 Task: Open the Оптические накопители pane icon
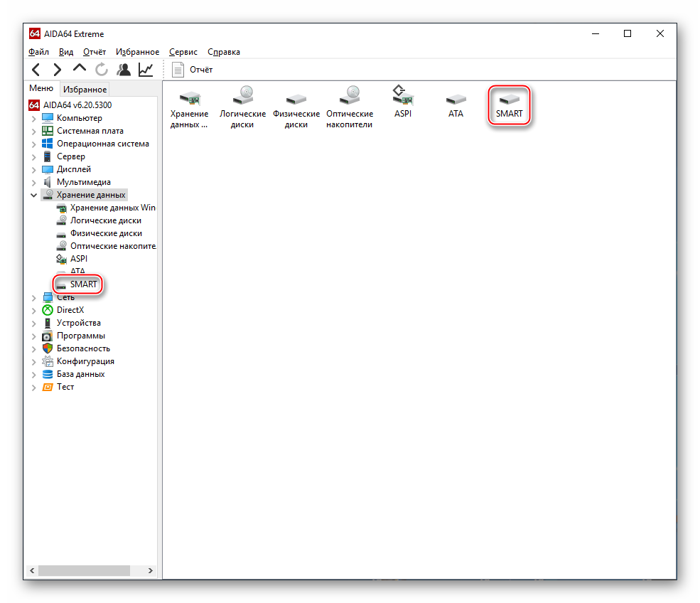click(x=350, y=107)
